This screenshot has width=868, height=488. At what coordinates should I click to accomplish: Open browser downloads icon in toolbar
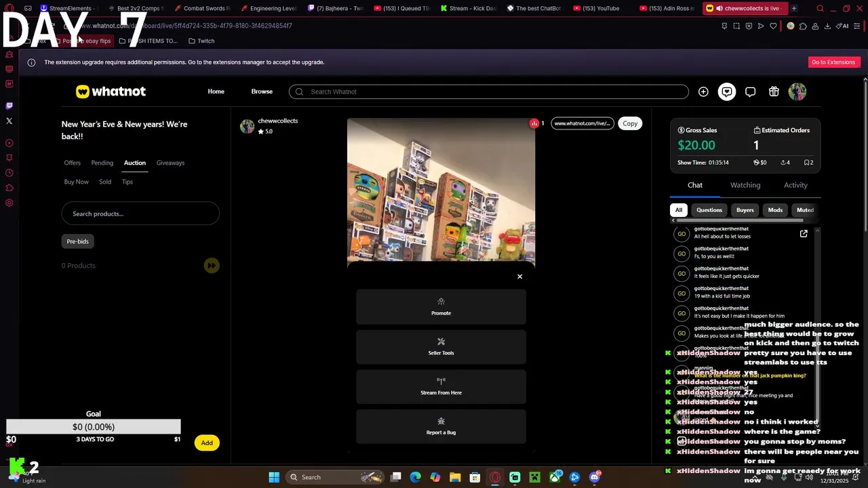coord(827,26)
